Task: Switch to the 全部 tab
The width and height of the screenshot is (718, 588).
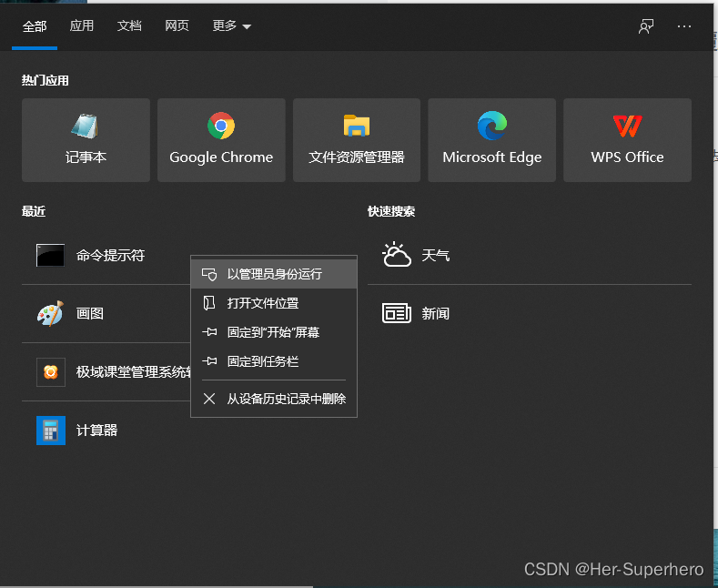Action: click(x=35, y=26)
